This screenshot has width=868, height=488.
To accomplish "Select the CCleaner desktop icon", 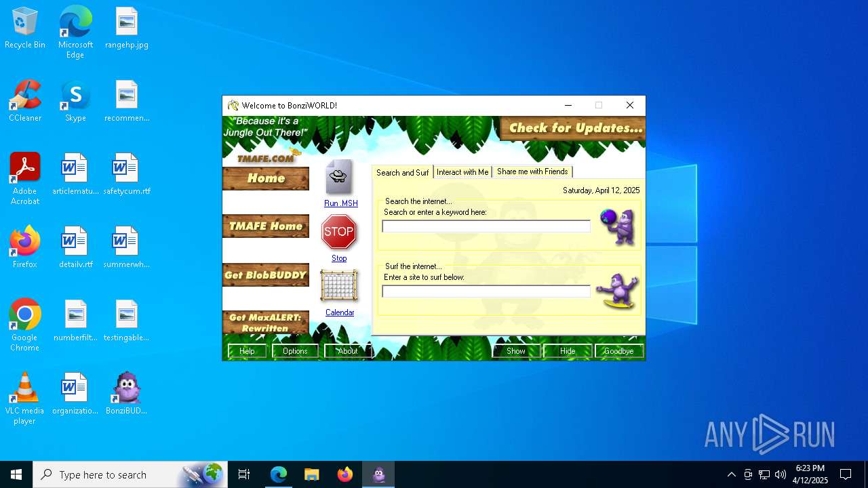I will [x=25, y=101].
